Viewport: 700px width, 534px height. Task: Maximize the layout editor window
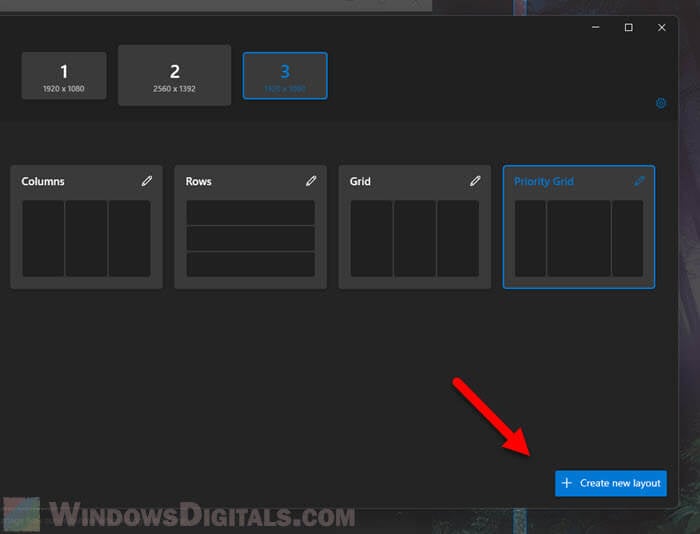629,28
